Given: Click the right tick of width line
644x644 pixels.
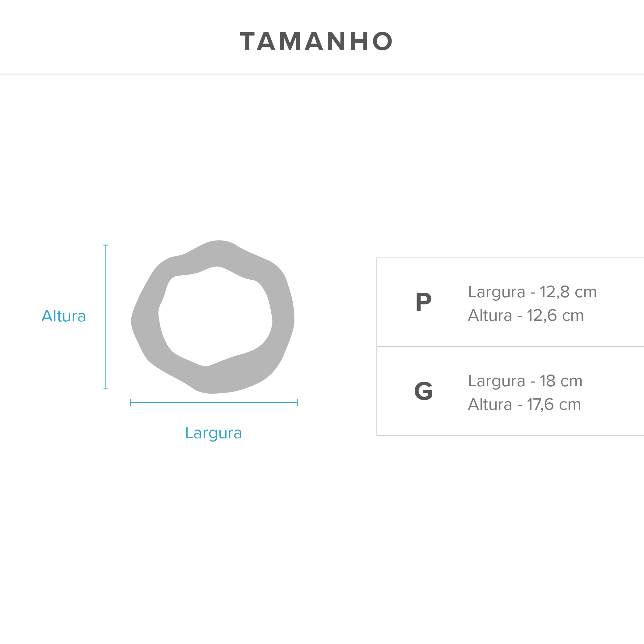Looking at the screenshot, I should coord(297,402).
